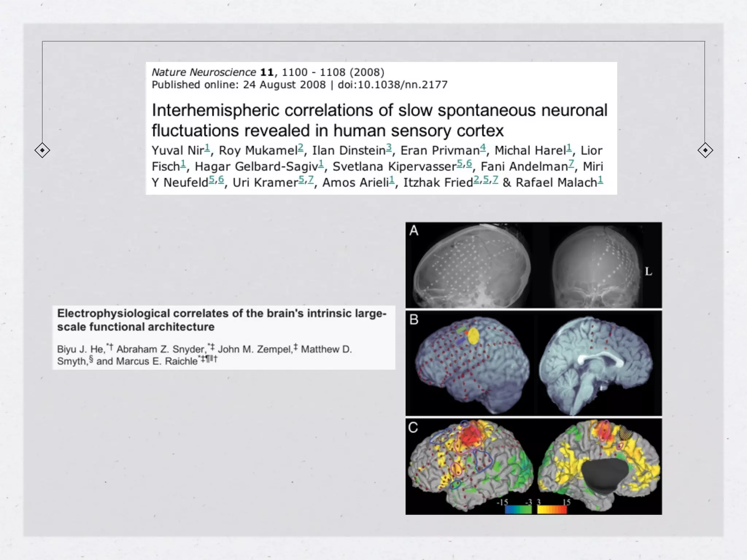Viewport: 747px width, 560px height.
Task: Click Amos Arieli's affiliation superscript 1
Action: tap(391, 179)
